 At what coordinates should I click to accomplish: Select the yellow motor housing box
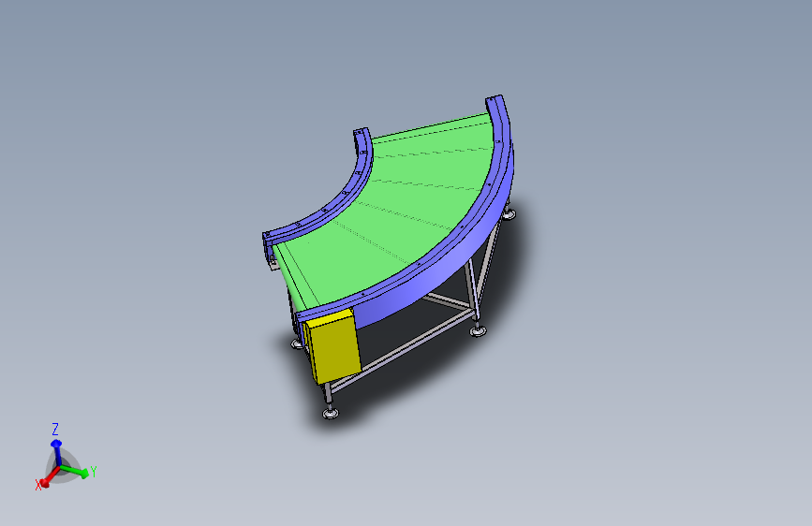tap(333, 348)
